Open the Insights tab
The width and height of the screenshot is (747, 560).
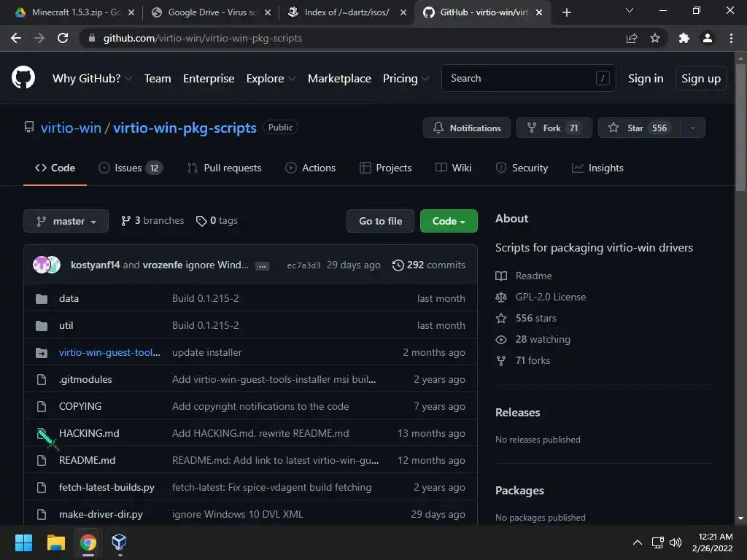pyautogui.click(x=597, y=168)
